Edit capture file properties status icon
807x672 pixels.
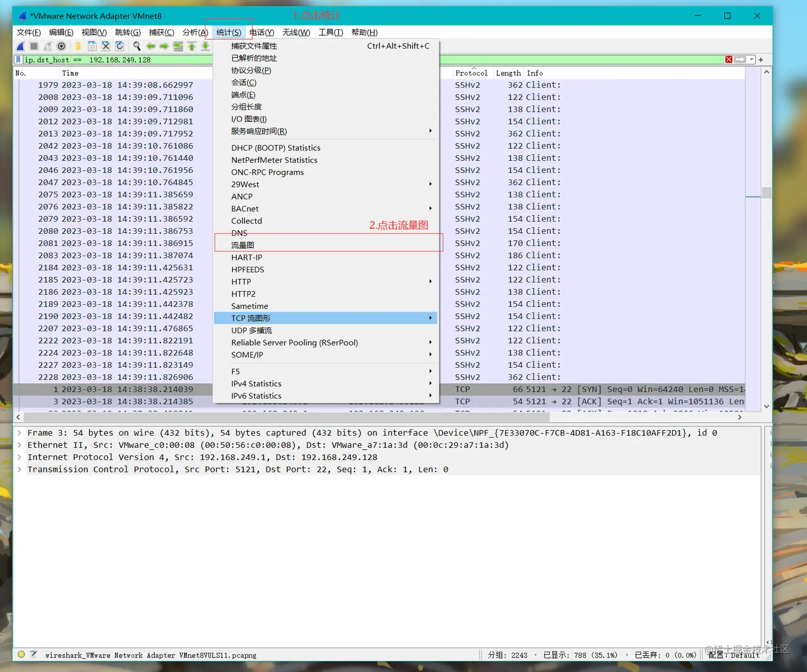pyautogui.click(x=34, y=654)
